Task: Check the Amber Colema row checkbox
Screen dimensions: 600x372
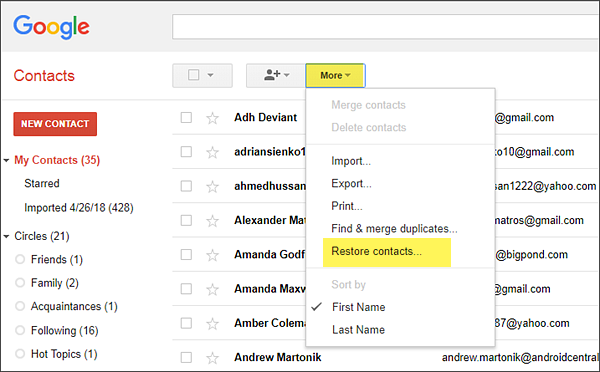Action: [x=186, y=323]
